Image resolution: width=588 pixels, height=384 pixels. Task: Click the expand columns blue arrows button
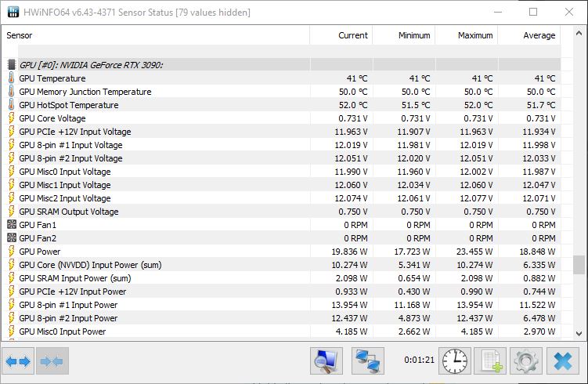[18, 361]
